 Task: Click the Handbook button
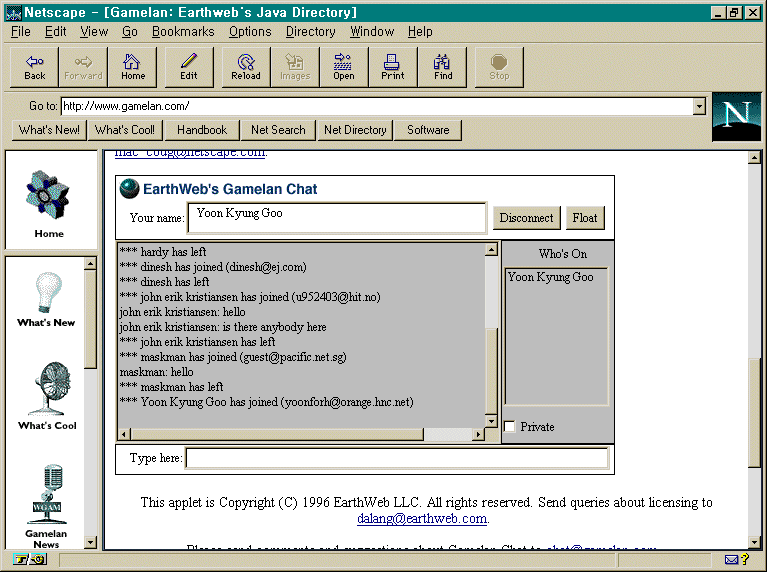coord(202,130)
